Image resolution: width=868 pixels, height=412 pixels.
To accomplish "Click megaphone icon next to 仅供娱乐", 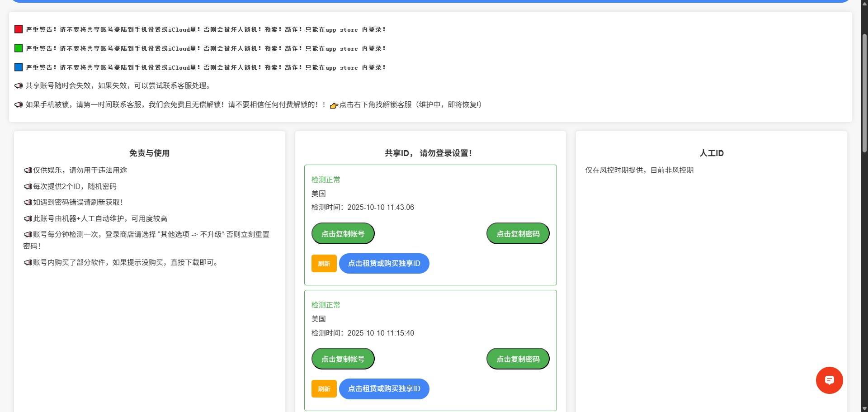I will pos(28,170).
